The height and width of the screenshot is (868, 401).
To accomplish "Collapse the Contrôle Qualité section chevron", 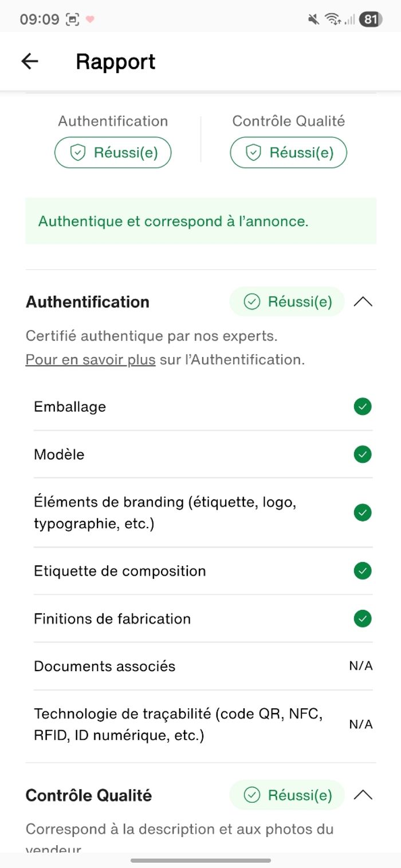I will (363, 795).
